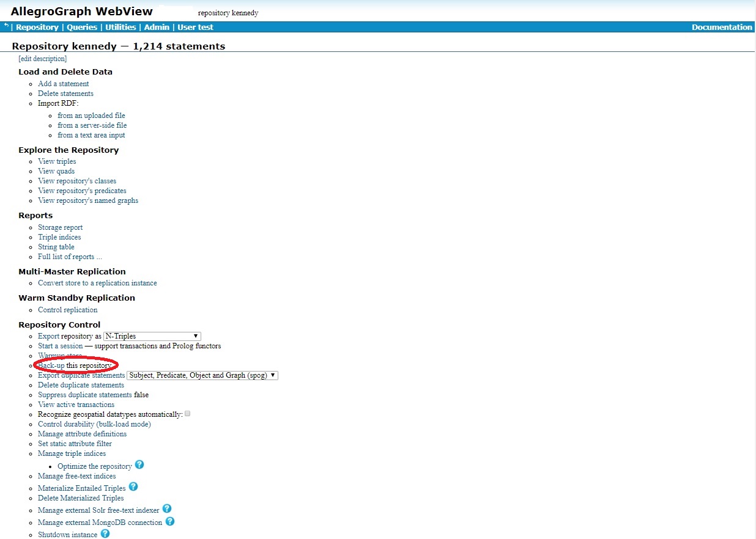
Task: Click the Back-up repository link
Action: [x=51, y=365]
